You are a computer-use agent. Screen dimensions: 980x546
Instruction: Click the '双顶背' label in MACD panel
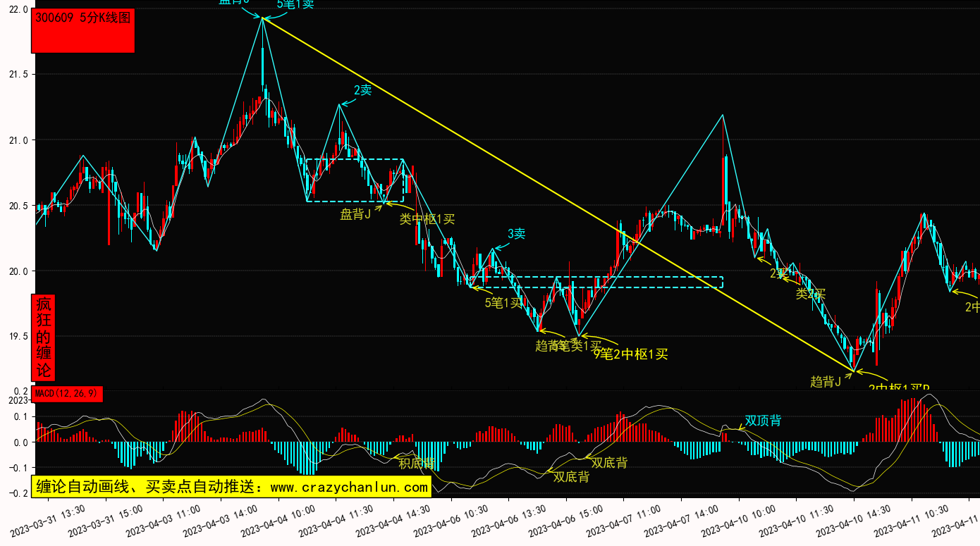click(x=763, y=421)
